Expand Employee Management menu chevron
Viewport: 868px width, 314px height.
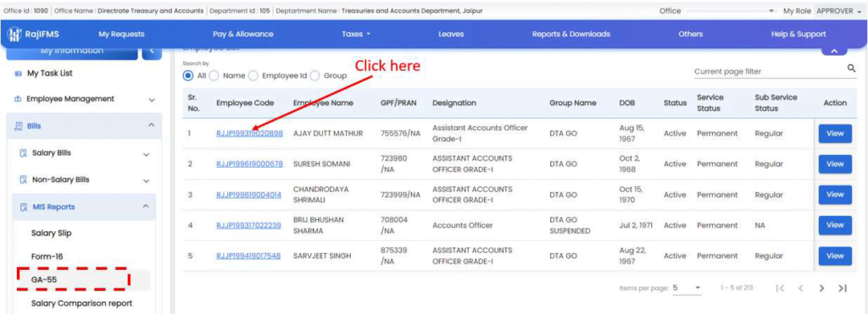[152, 100]
